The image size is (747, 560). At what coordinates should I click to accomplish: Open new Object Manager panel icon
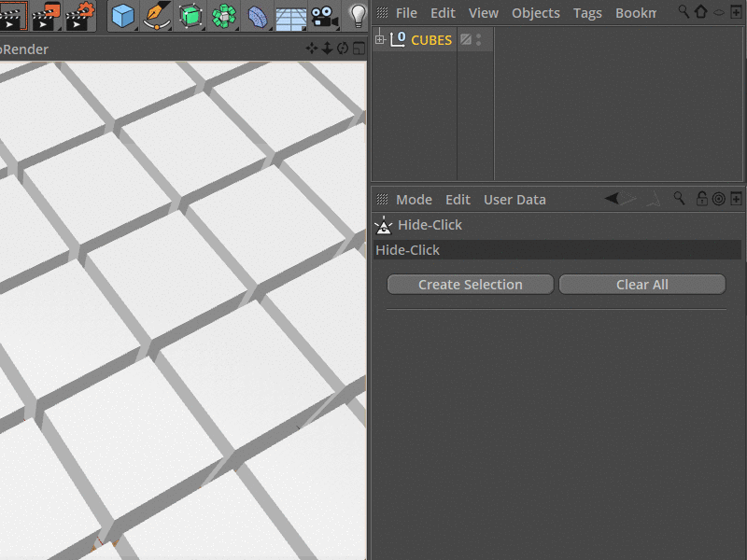(x=736, y=12)
